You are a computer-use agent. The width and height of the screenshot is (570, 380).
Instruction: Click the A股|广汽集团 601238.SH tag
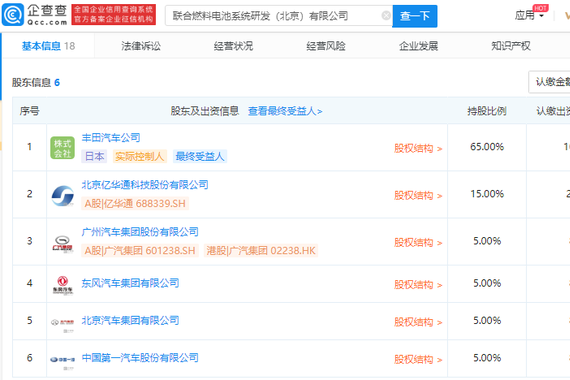[x=140, y=251]
